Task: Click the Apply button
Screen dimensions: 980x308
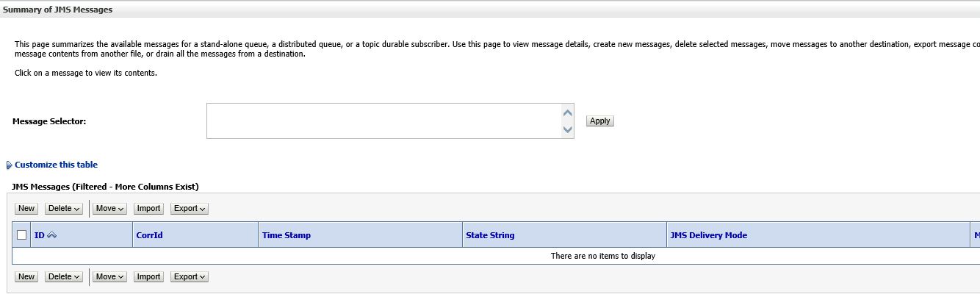Action: (x=600, y=121)
